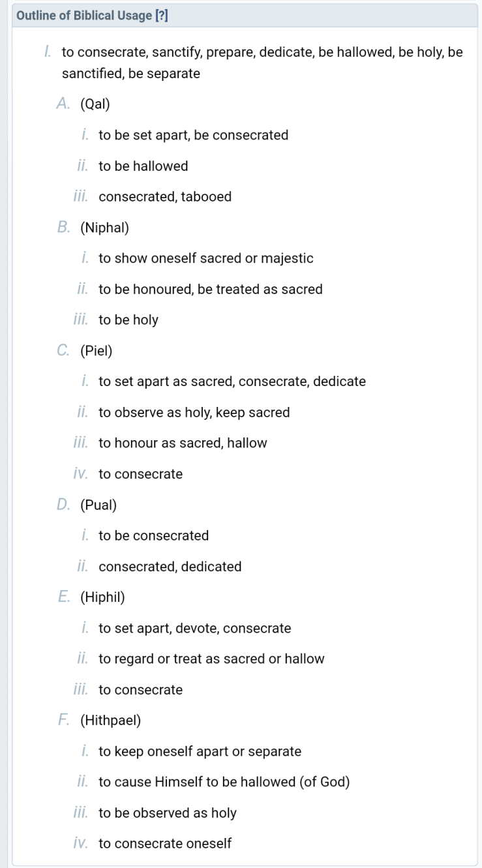Click "to cause Himself to be hallowed" line

coord(224,783)
